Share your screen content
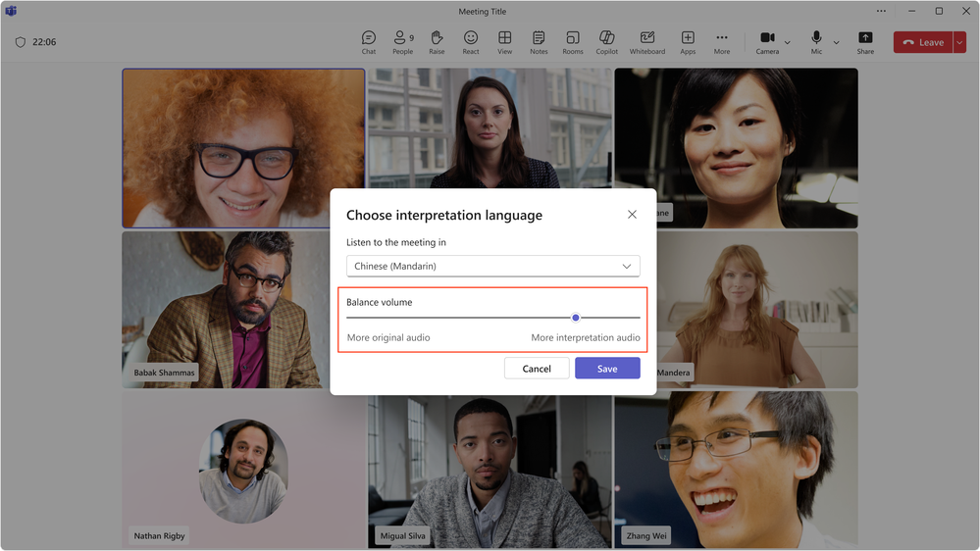 pyautogui.click(x=865, y=42)
